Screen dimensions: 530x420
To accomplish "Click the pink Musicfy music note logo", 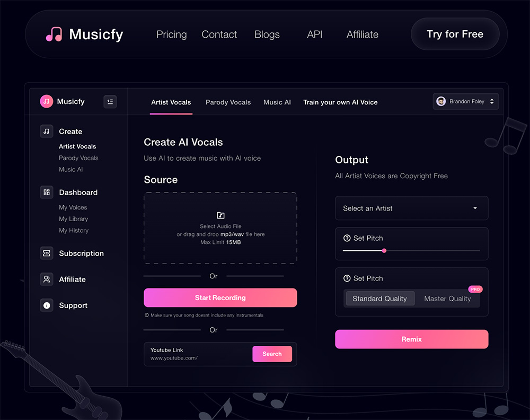I will [x=54, y=34].
